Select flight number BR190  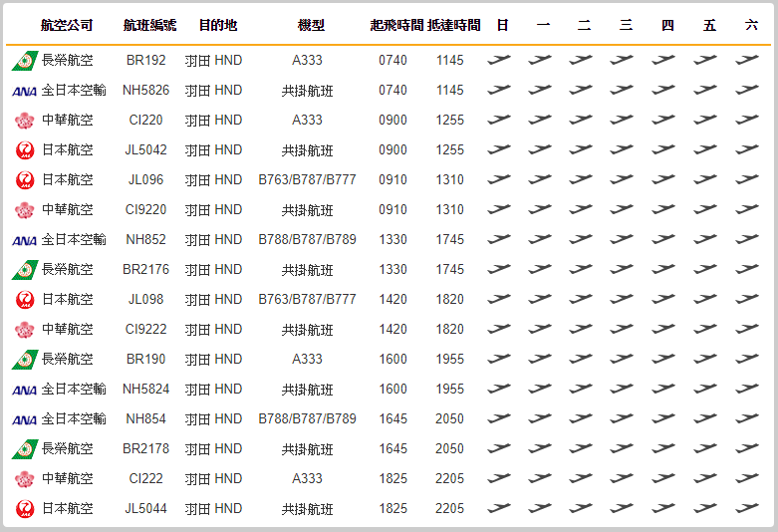145,359
